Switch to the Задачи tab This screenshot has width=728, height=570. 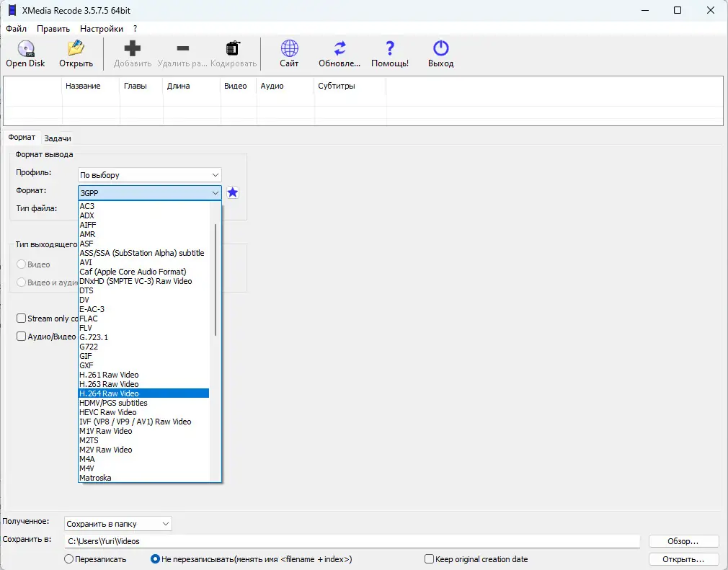coord(58,138)
